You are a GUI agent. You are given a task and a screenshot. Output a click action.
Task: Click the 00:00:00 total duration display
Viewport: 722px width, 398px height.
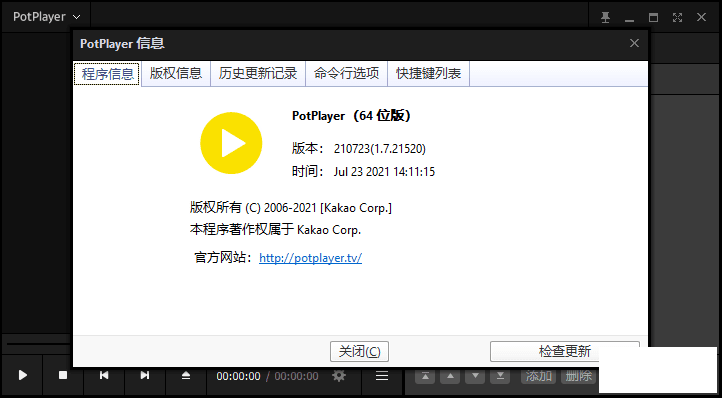[x=297, y=376]
